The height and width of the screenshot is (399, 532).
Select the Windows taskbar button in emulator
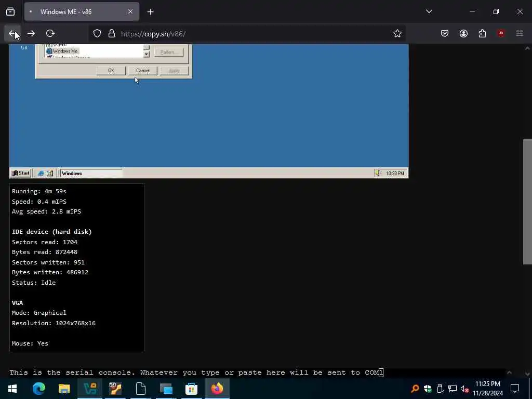click(91, 174)
